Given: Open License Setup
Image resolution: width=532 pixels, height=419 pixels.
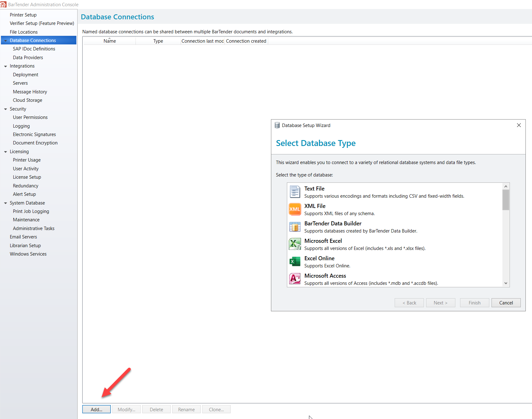Looking at the screenshot, I should pos(27,177).
